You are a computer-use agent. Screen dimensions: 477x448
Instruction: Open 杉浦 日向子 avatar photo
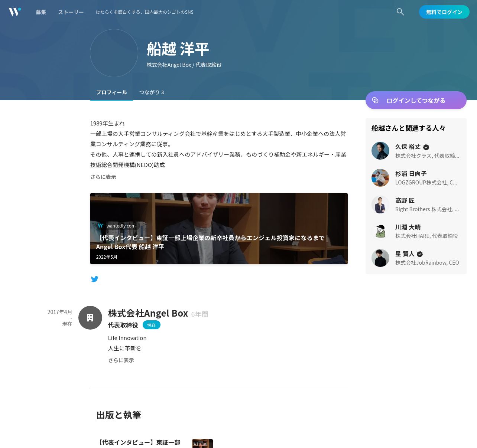point(380,177)
